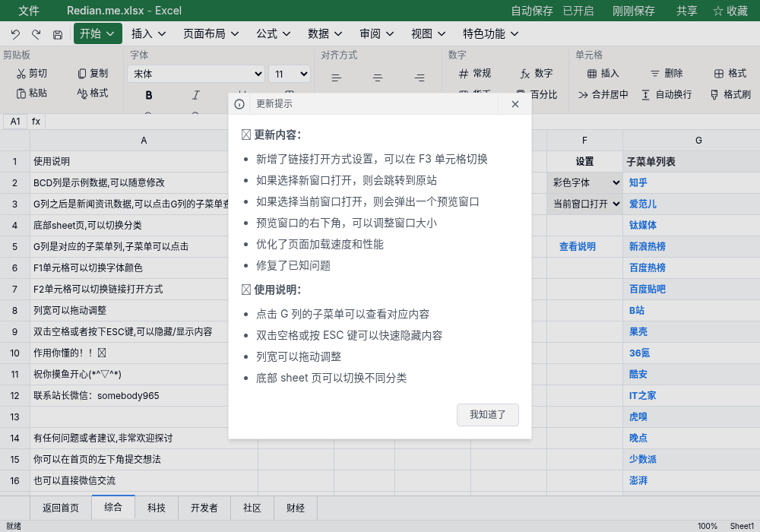Click the 100% zoom level in status bar

click(x=707, y=526)
